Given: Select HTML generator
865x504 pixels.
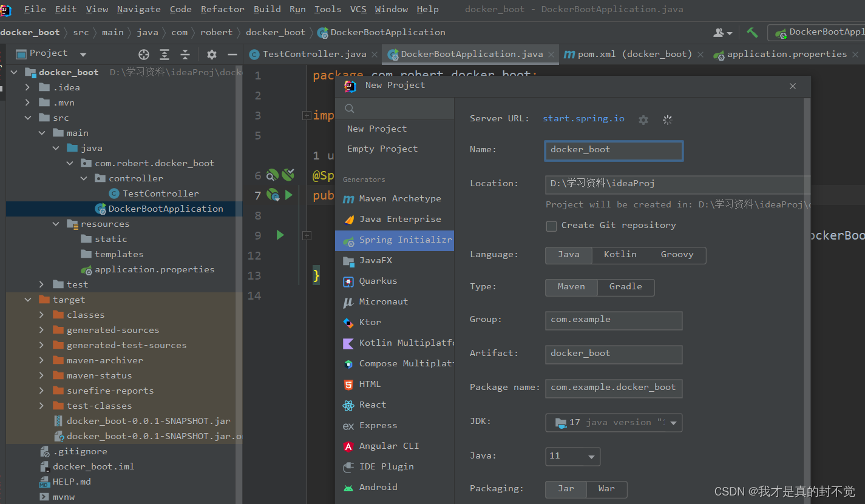Looking at the screenshot, I should click(395, 385).
